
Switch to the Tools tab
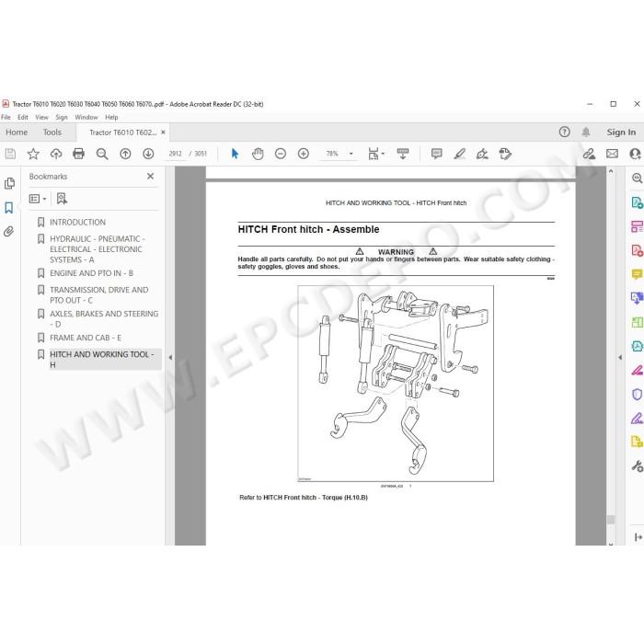pos(52,132)
